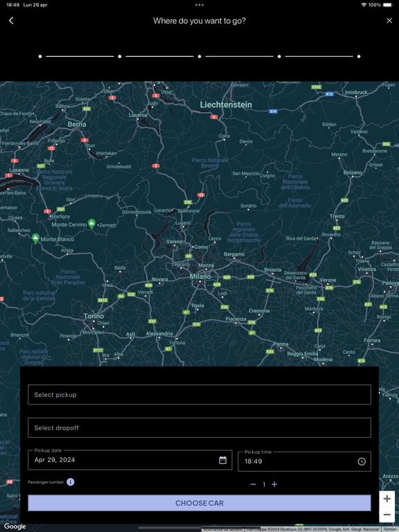
Task: Click Alessandria label on the map
Action: [x=159, y=333]
